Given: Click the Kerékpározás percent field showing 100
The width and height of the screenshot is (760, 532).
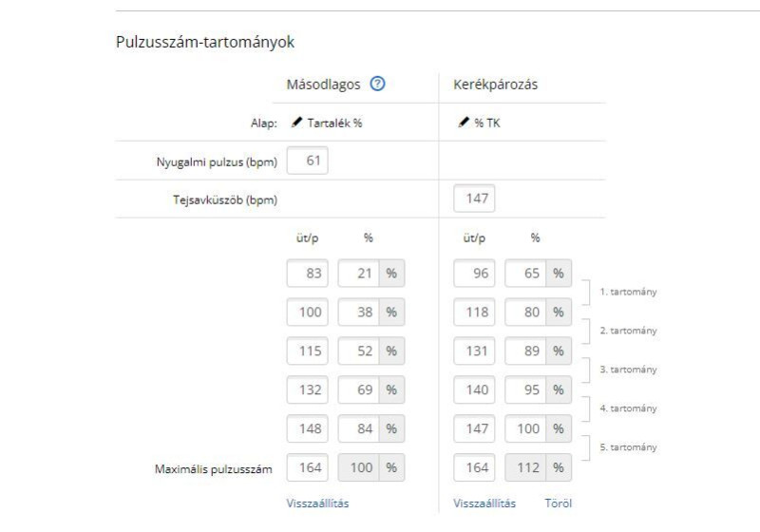Looking at the screenshot, I should pyautogui.click(x=525, y=429).
